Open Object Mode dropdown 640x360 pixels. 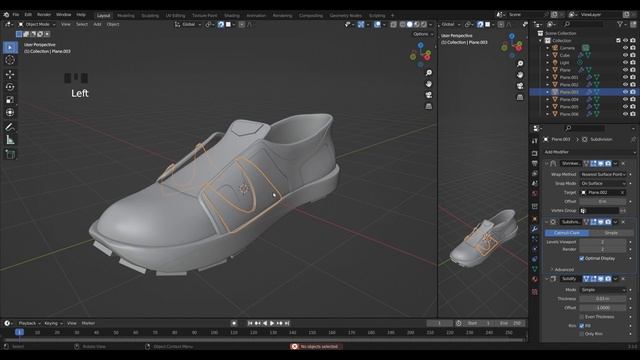(37, 24)
